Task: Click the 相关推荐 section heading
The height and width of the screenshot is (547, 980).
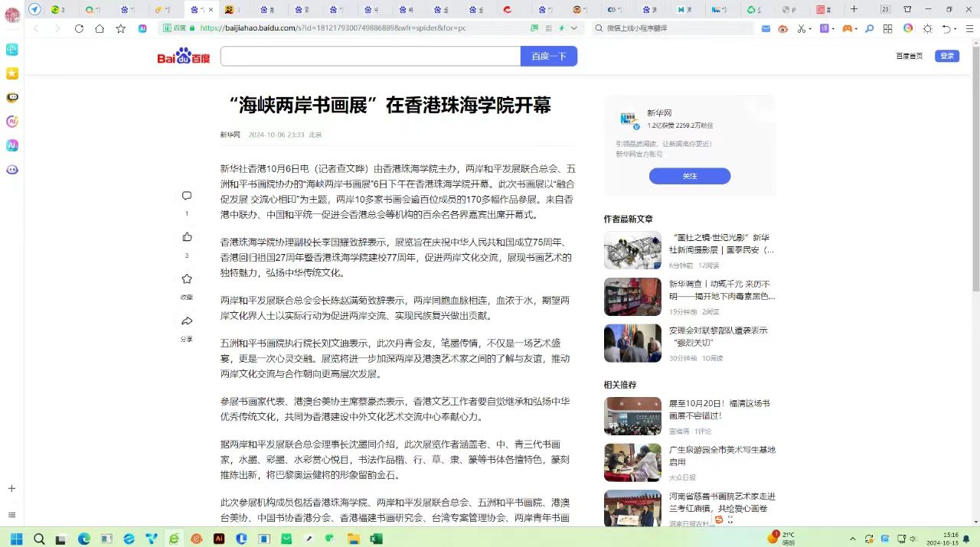Action: tap(620, 385)
